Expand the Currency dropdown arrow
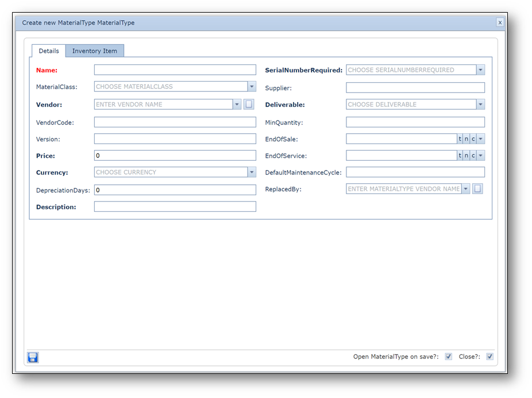 coord(252,172)
